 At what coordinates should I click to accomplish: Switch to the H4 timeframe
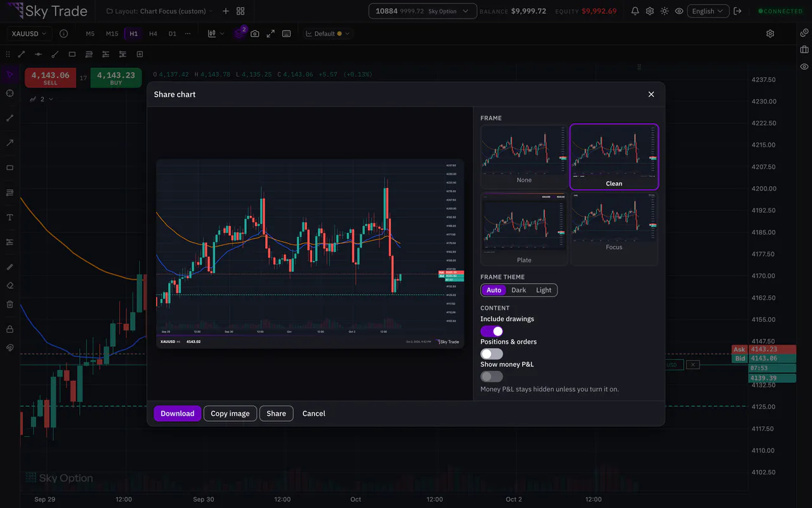pos(153,34)
